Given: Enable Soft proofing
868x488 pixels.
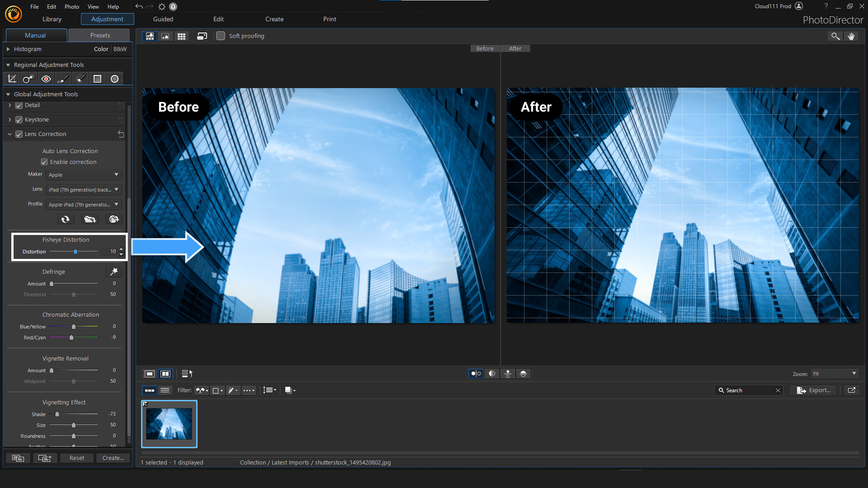Looking at the screenshot, I should point(221,36).
